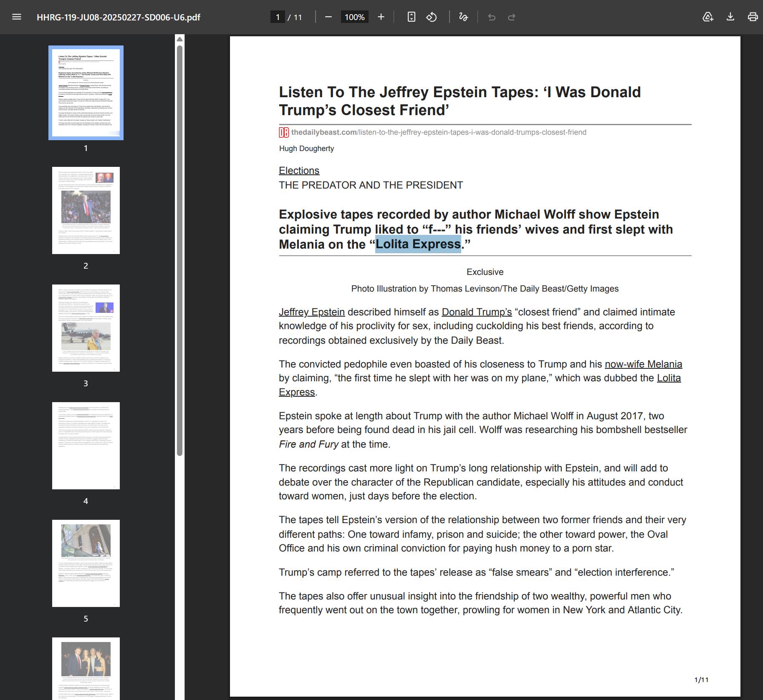Toggle the sidebar menu hamburger icon
The width and height of the screenshot is (763, 700).
[x=17, y=17]
